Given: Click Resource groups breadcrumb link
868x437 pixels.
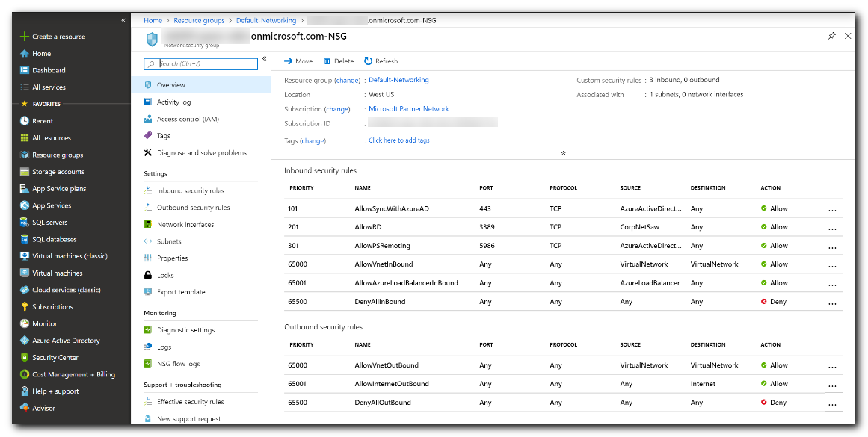Looking at the screenshot, I should (200, 20).
